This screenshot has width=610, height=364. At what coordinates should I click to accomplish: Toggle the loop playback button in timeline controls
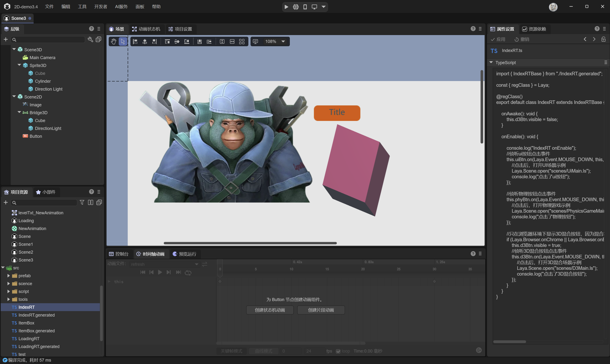point(188,272)
